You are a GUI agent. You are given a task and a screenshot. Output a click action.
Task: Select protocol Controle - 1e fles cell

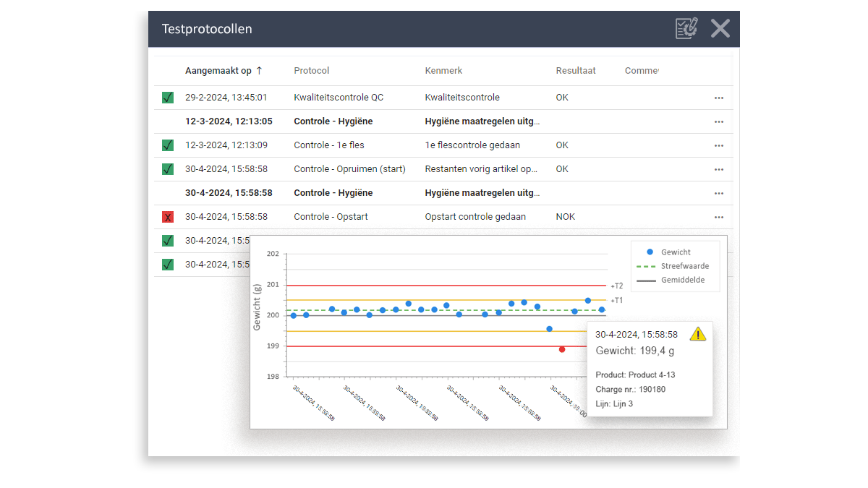(x=329, y=145)
